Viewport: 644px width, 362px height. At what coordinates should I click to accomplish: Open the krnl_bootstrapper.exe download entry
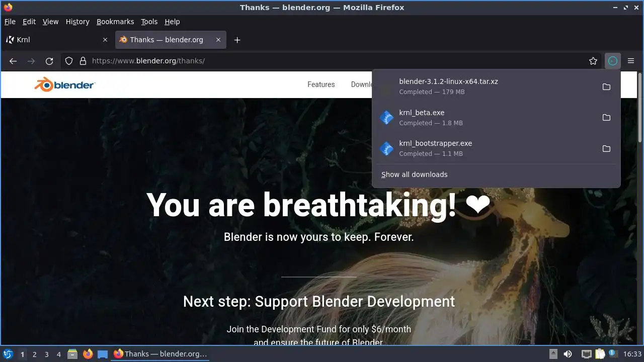488,148
